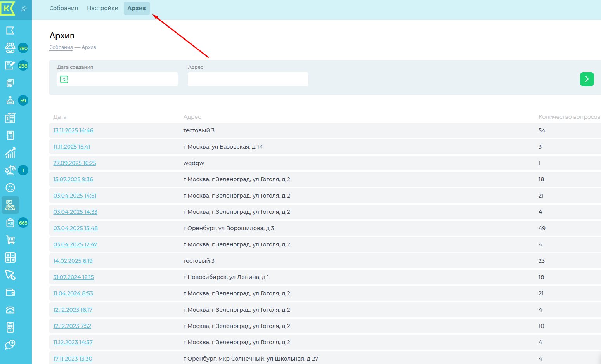Click the growth chart analytics icon

click(10, 153)
